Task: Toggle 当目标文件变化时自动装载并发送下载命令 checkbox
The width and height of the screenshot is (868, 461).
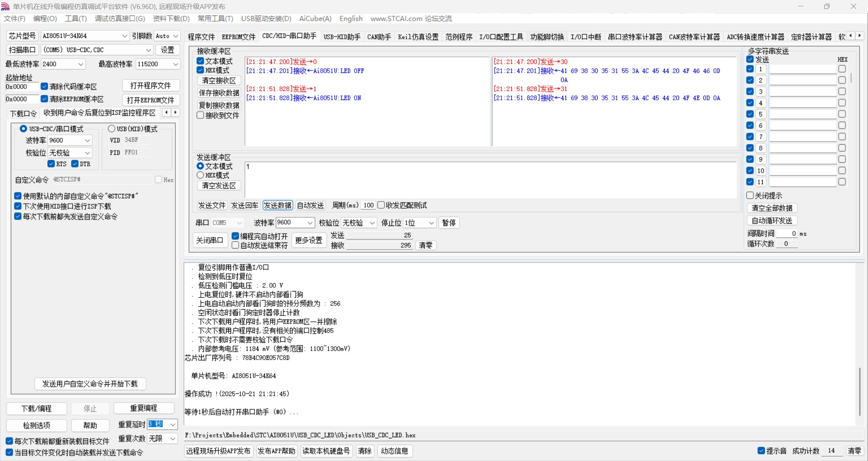Action: [x=9, y=452]
